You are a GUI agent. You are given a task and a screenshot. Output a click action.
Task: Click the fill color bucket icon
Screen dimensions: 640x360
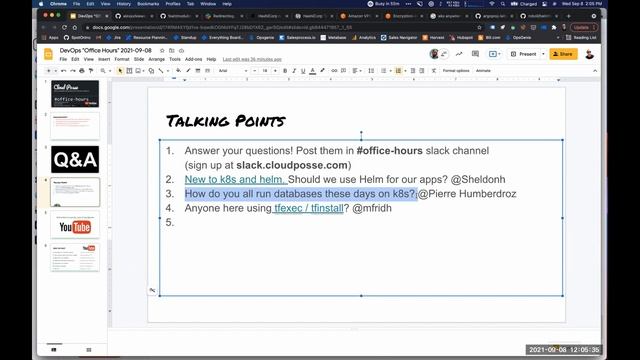pos(178,71)
